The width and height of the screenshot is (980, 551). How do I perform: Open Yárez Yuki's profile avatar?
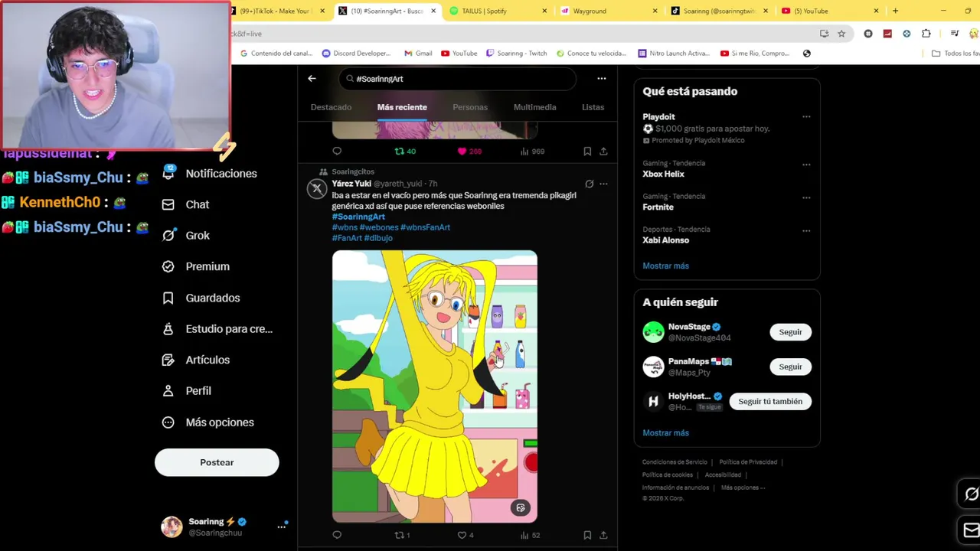pos(317,188)
